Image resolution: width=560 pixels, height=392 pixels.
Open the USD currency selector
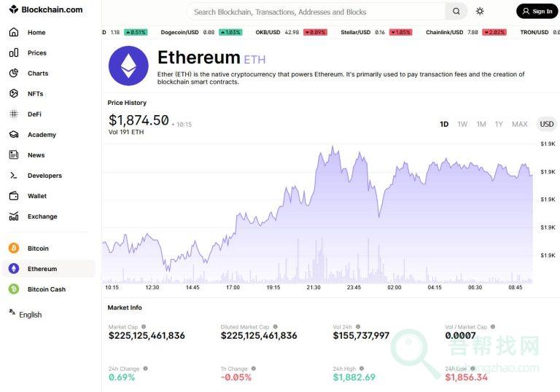546,125
